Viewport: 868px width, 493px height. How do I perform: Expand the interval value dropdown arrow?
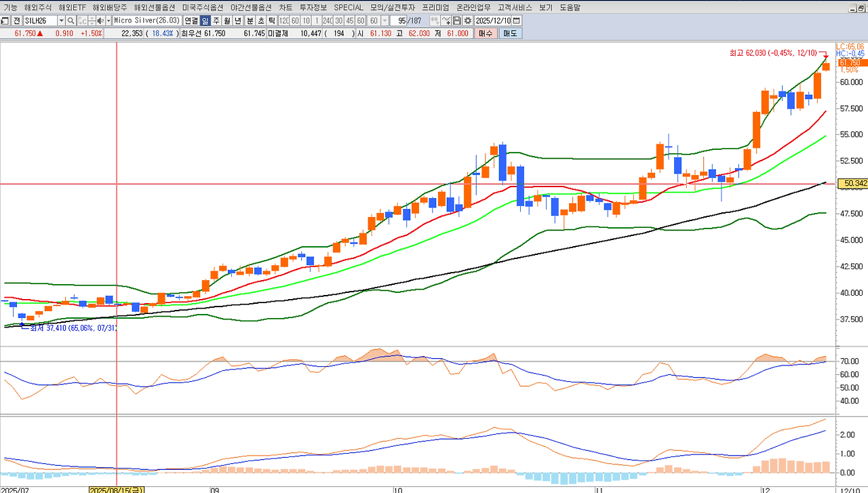click(385, 20)
